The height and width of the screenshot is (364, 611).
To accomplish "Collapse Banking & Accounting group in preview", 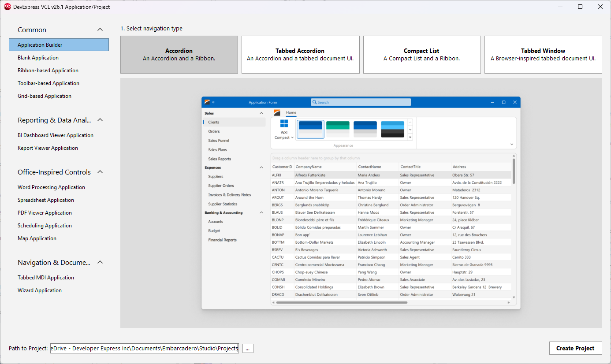I will click(x=261, y=212).
